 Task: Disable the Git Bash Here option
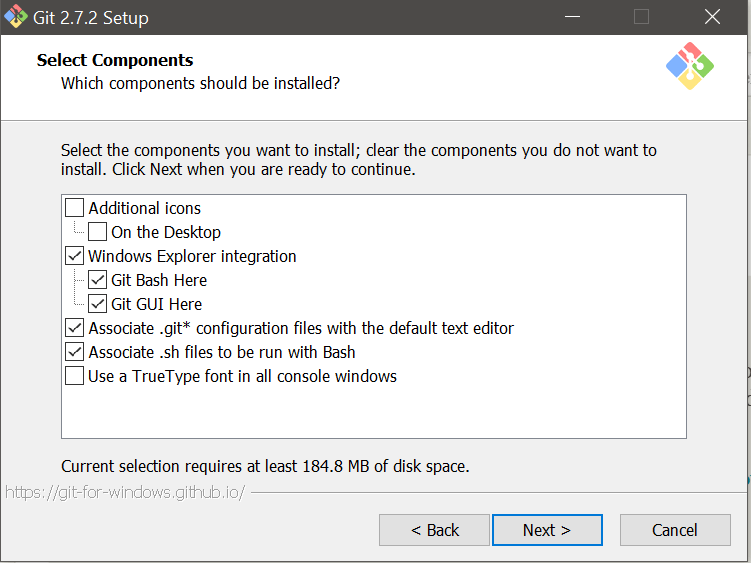point(98,280)
